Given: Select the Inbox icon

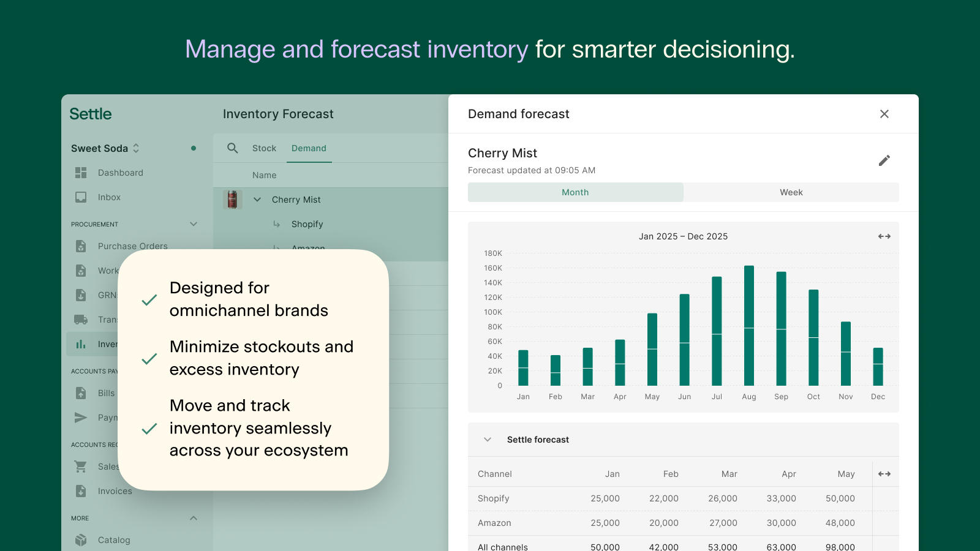Looking at the screenshot, I should click(x=80, y=197).
